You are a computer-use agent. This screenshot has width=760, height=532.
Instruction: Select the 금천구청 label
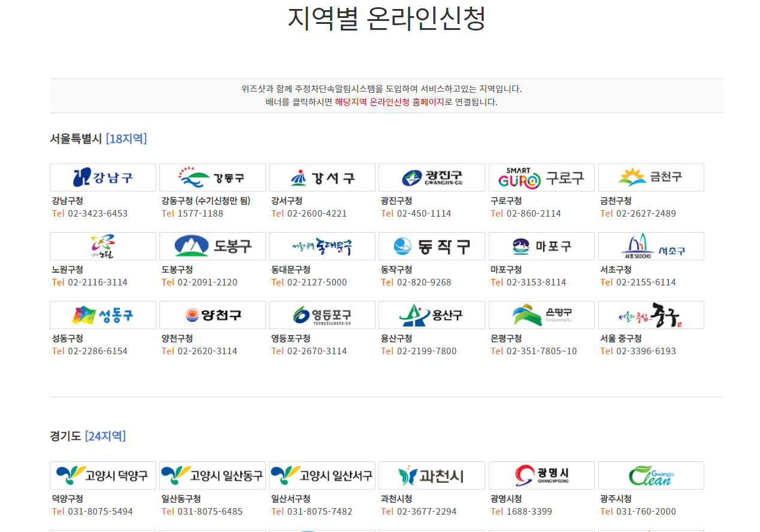point(616,200)
